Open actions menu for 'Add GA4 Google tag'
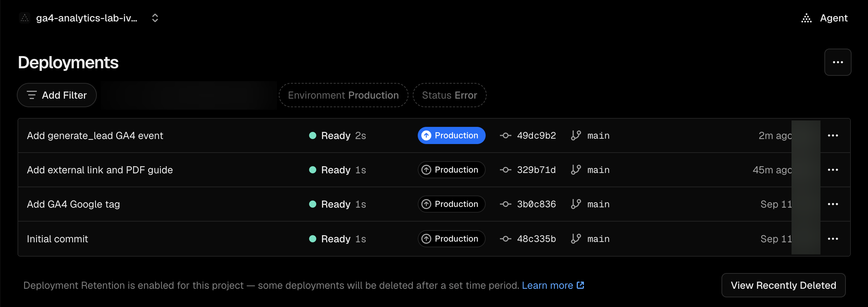This screenshot has height=307, width=868. (833, 204)
